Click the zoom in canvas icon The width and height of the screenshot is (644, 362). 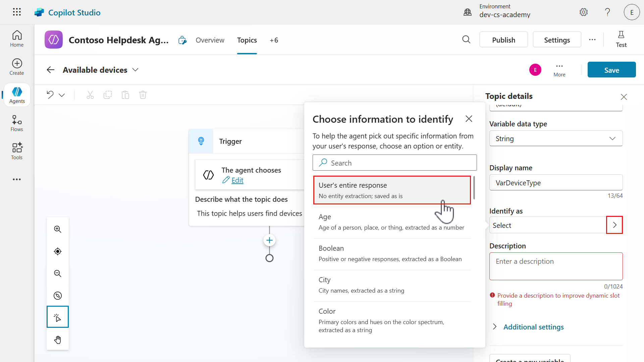pyautogui.click(x=58, y=229)
